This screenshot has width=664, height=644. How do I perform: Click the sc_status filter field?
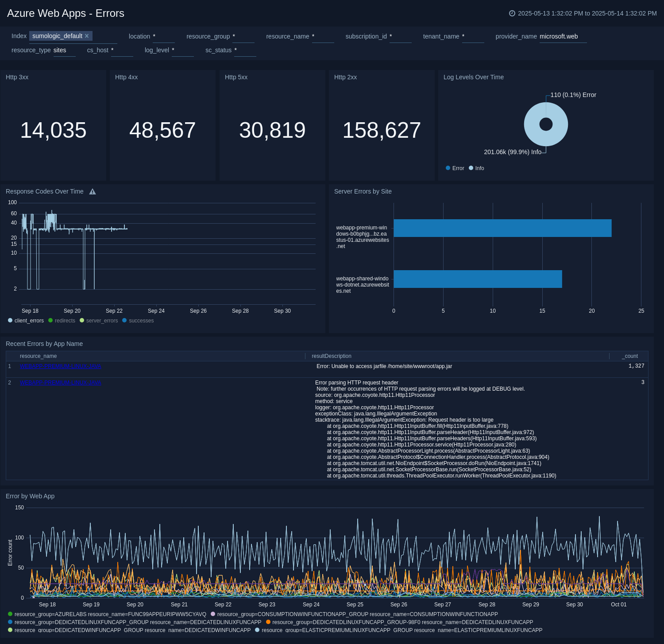(245, 50)
